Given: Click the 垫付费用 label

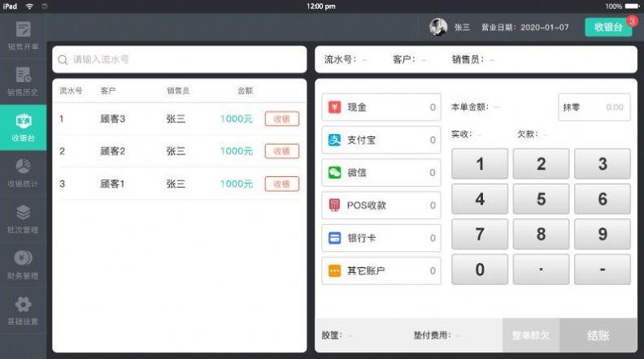Looking at the screenshot, I should coord(432,335).
